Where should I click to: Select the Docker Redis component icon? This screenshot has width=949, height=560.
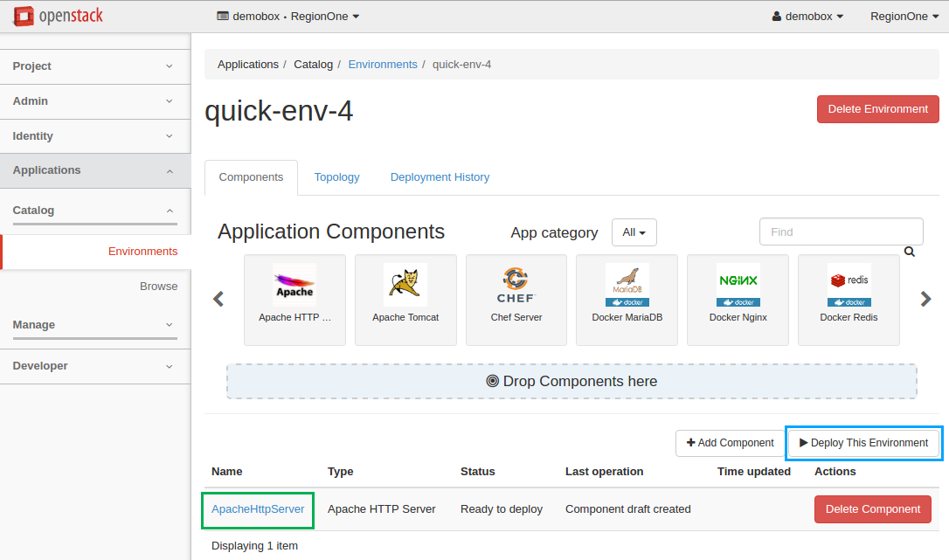[849, 284]
